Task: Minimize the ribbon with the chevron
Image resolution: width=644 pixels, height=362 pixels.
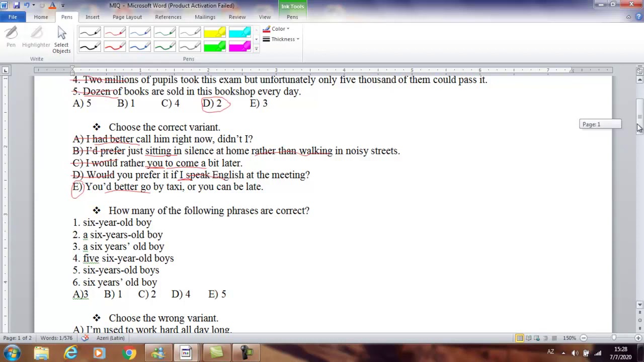Action: pyautogui.click(x=628, y=17)
